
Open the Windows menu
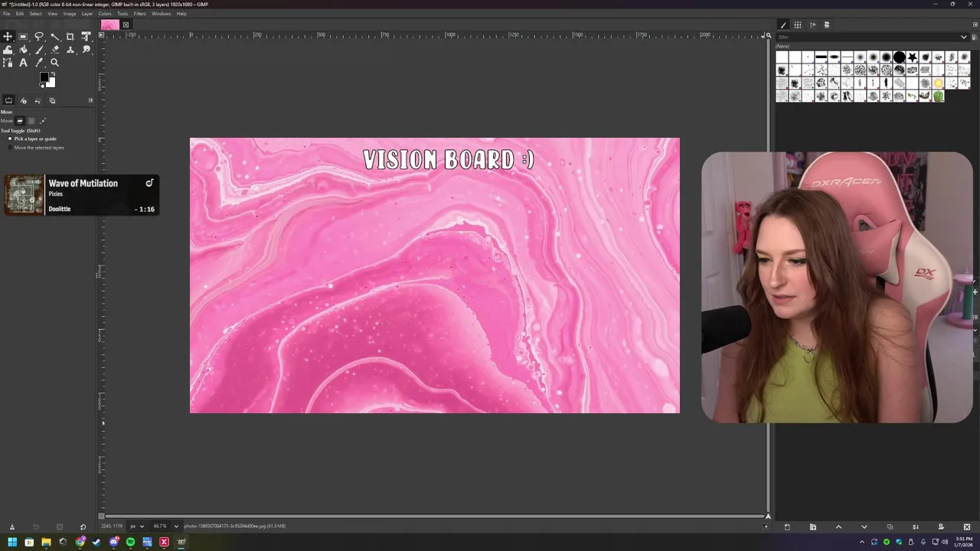click(x=161, y=14)
